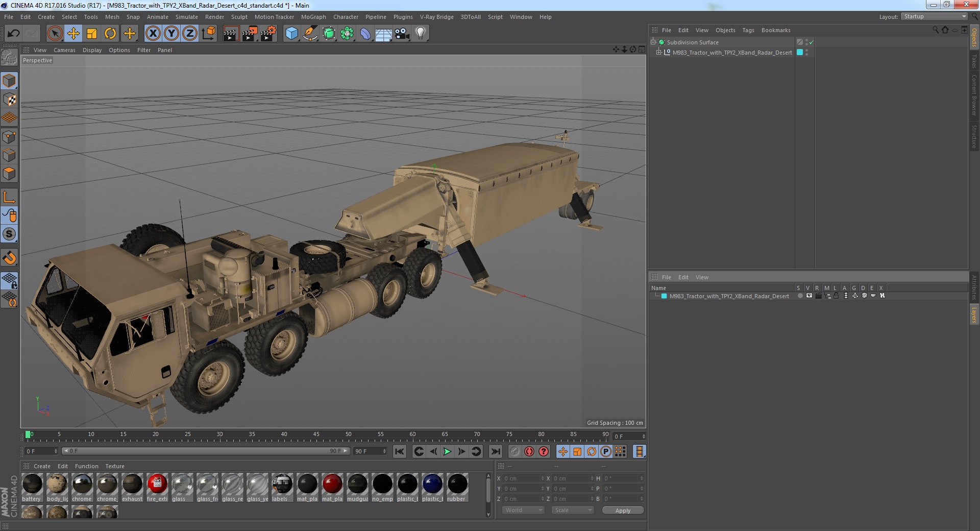Click cyan color swatch in Layers panel

664,296
